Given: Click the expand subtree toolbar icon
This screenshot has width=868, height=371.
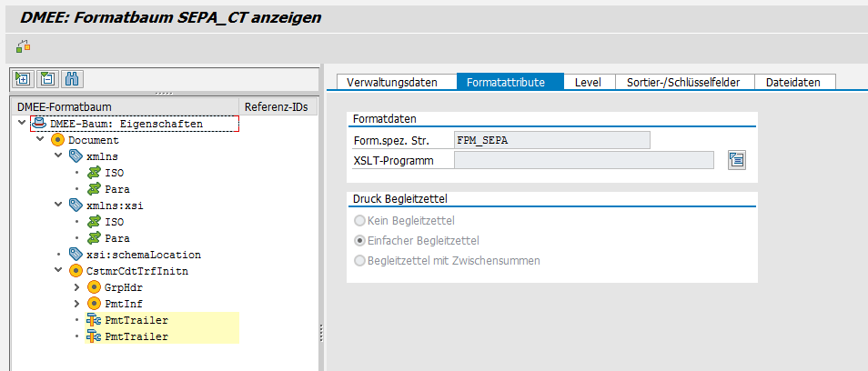Looking at the screenshot, I should point(23,78).
